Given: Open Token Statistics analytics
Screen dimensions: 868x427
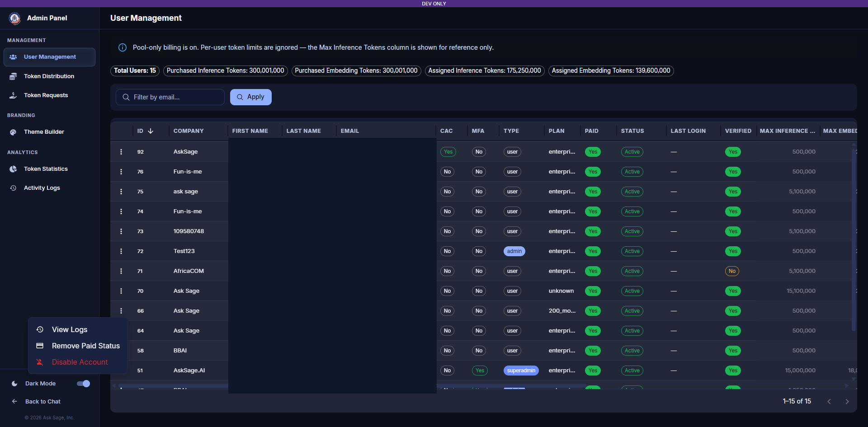Looking at the screenshot, I should [x=50, y=169].
